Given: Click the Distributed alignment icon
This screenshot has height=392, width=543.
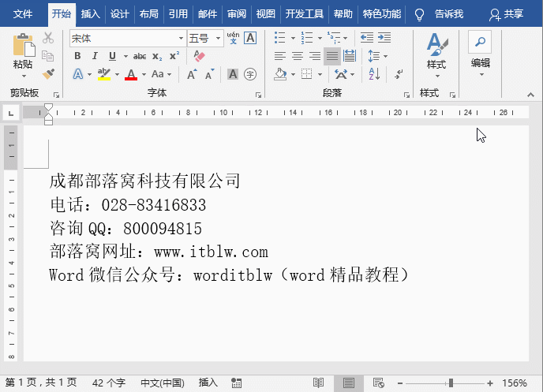Looking at the screenshot, I should point(350,56).
